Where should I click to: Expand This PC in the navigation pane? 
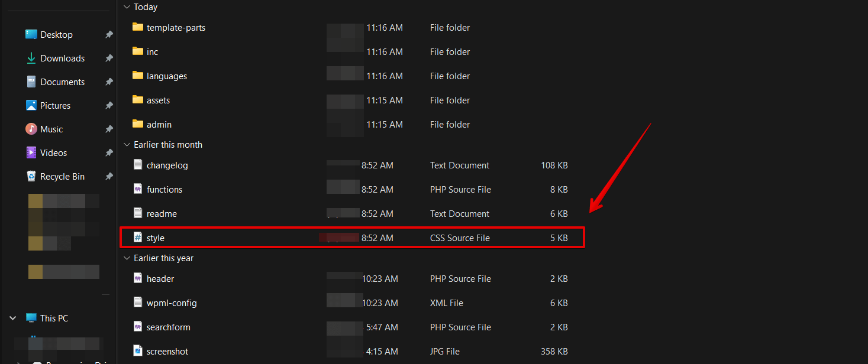tap(12, 317)
